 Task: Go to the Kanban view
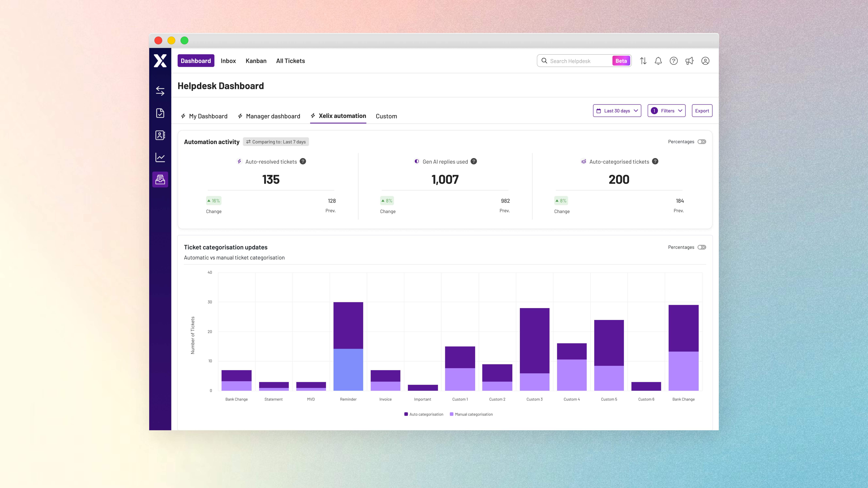[x=256, y=61]
